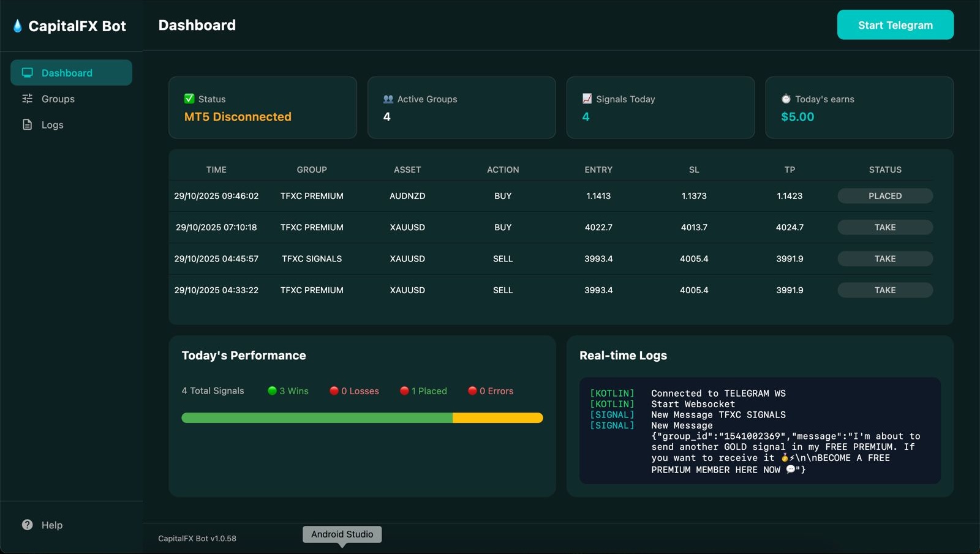Open Logs via the document icon
The width and height of the screenshot is (980, 554).
[x=26, y=124]
